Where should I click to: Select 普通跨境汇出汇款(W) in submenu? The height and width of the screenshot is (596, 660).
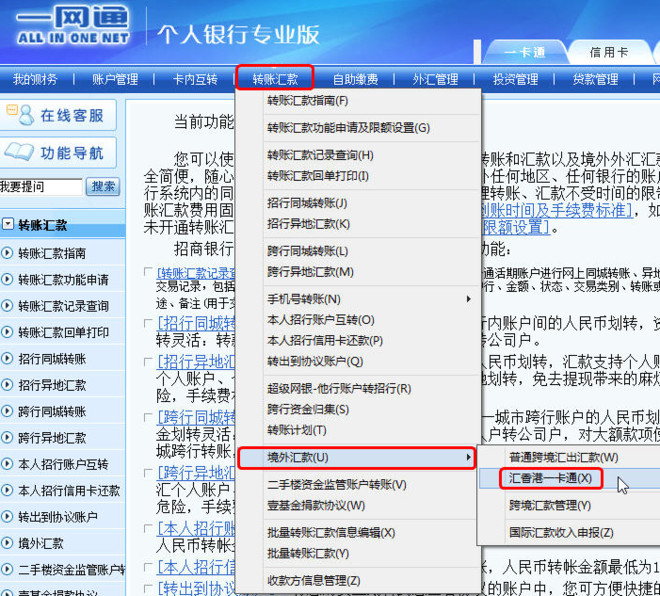[564, 457]
